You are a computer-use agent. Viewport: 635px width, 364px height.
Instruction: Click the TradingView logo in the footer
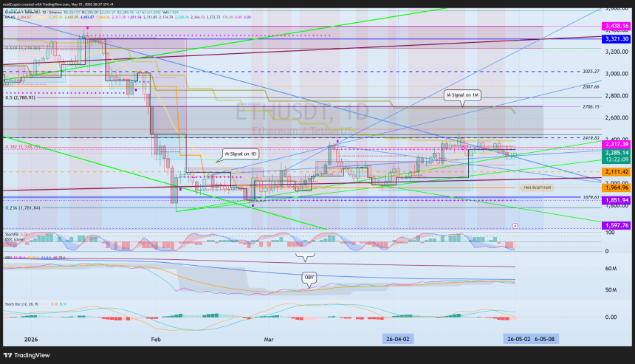click(x=27, y=355)
